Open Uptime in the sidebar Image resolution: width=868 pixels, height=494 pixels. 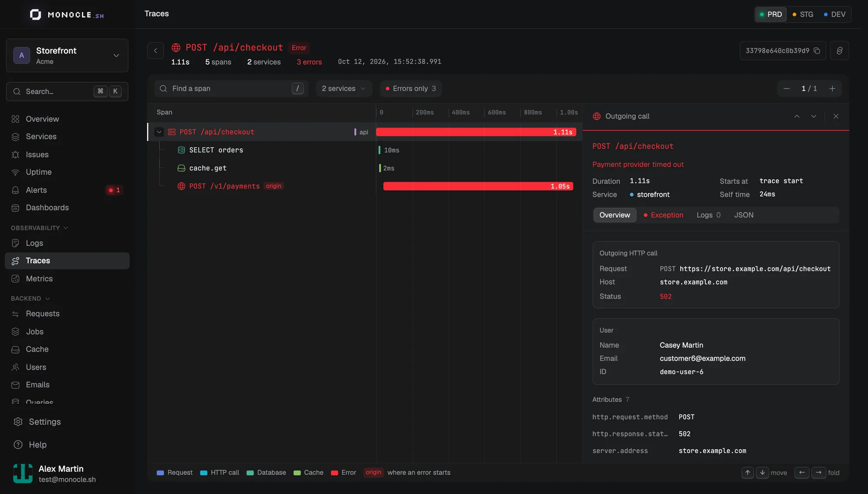[x=67, y=172]
